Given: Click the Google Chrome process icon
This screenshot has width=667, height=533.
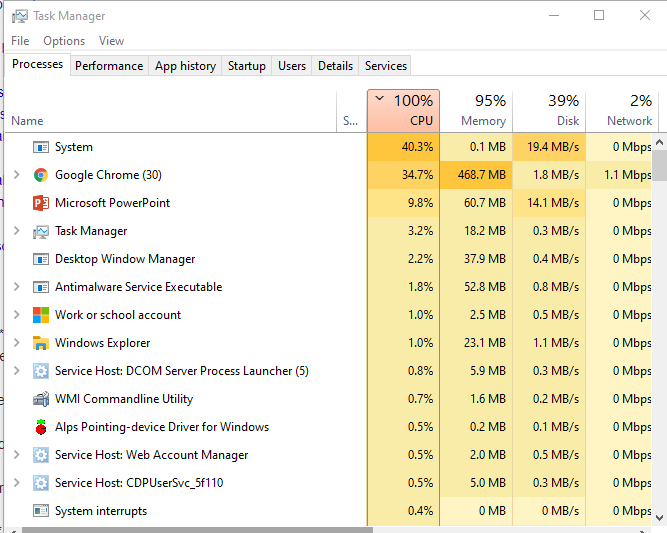Looking at the screenshot, I should click(41, 175).
